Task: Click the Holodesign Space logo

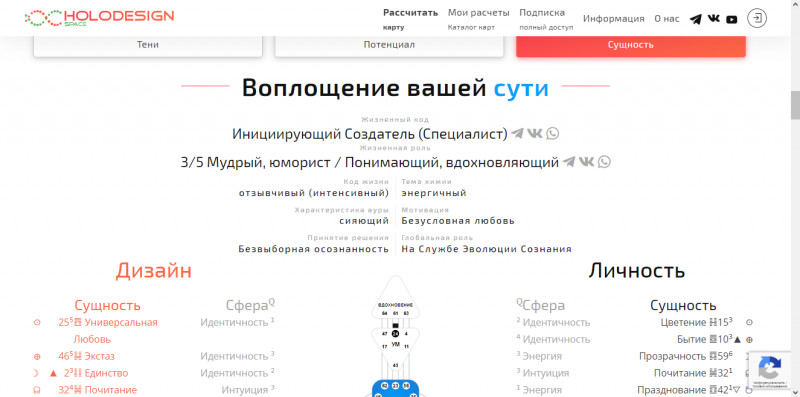Action: [x=99, y=17]
